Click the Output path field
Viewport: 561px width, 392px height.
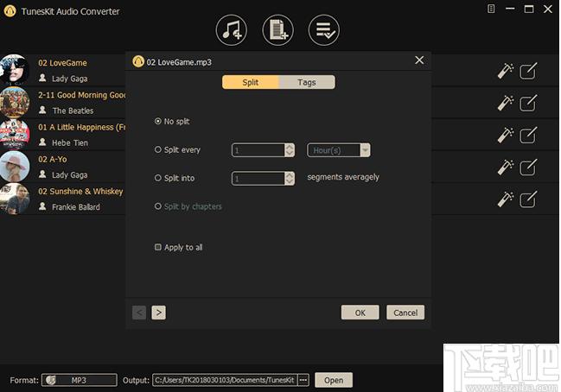225,380
